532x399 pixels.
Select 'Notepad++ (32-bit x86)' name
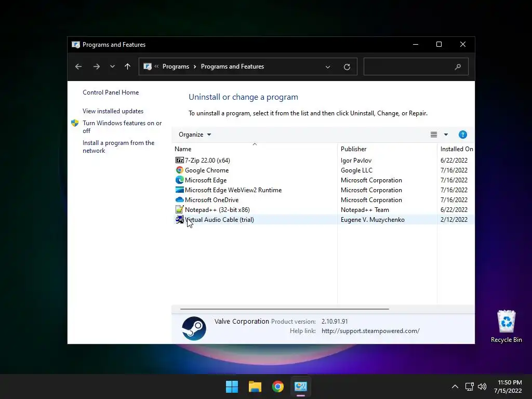pyautogui.click(x=217, y=210)
